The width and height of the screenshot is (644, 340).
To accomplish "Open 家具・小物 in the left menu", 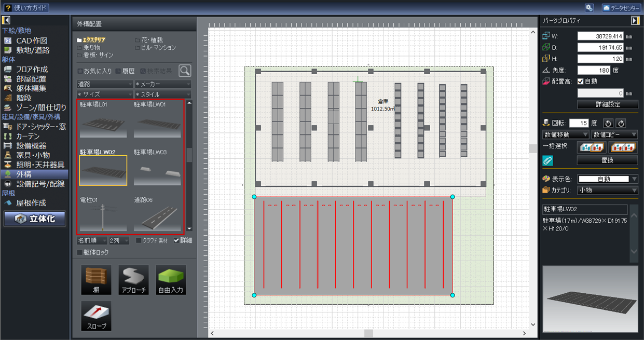I will (x=33, y=155).
